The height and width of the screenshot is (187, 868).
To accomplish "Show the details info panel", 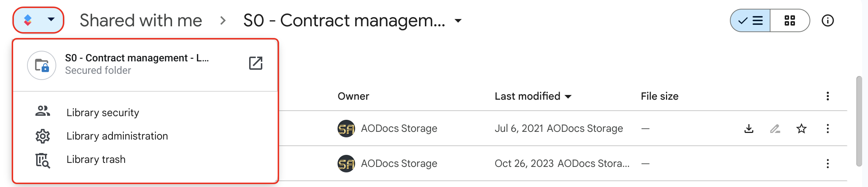I will coord(828,20).
